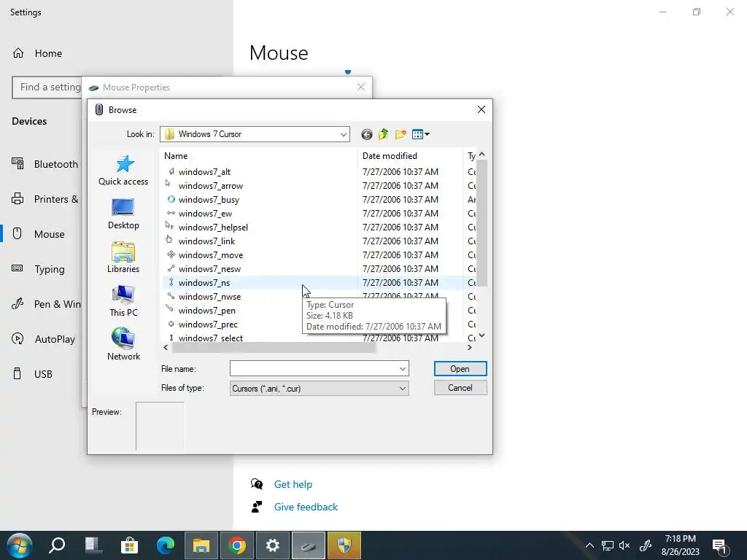The height and width of the screenshot is (560, 747).
Task: Select the windows7_arrow cursor file
Action: click(211, 186)
